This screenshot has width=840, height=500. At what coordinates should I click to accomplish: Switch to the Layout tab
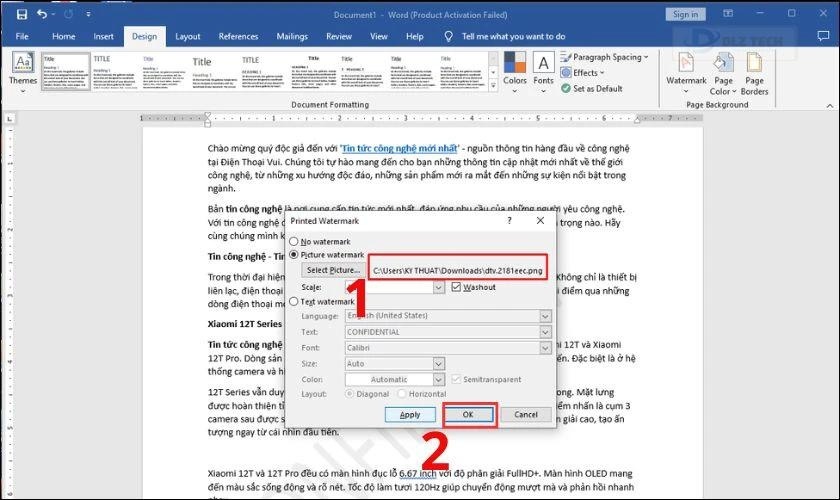click(x=188, y=36)
